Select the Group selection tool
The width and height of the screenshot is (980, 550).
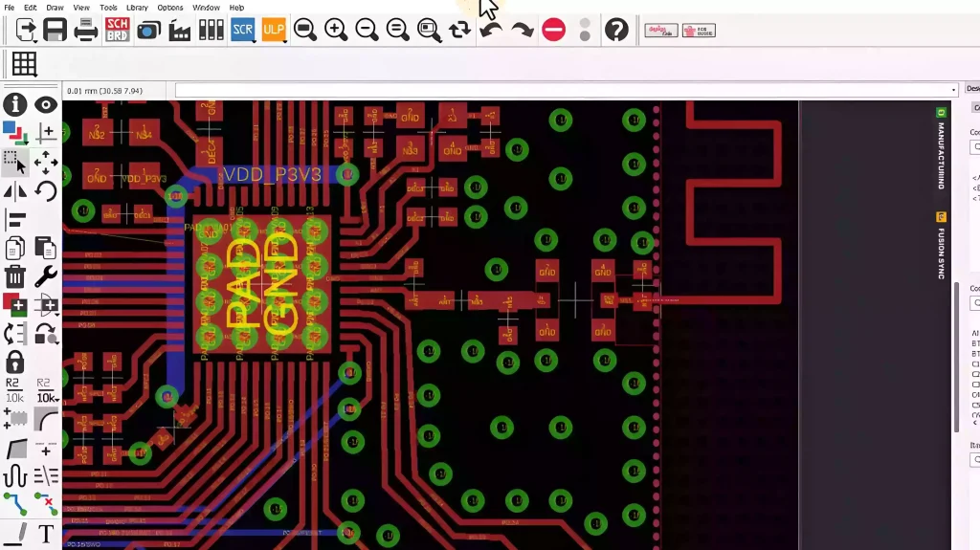[x=15, y=162]
